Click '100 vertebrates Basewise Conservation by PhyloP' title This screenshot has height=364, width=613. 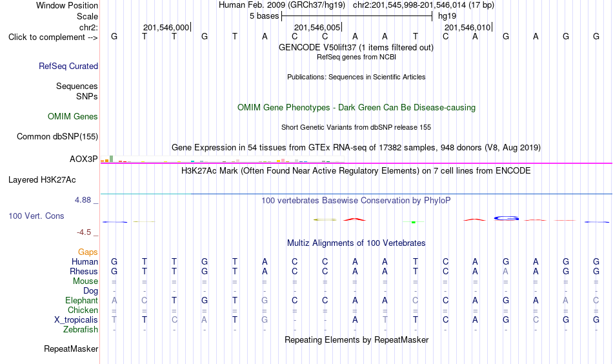point(356,201)
